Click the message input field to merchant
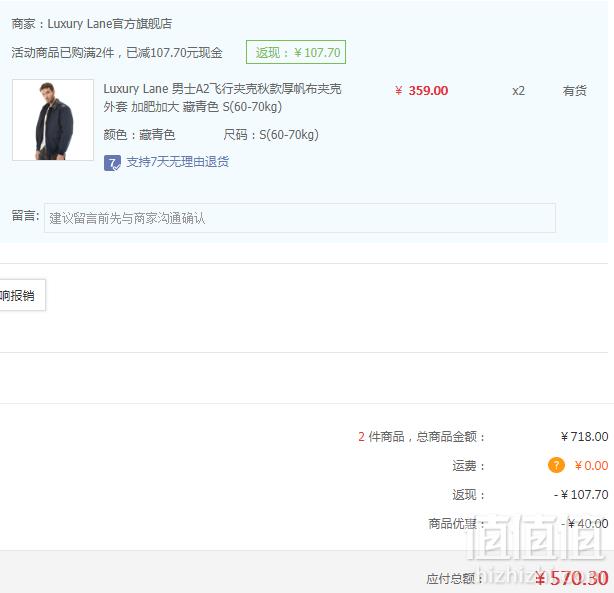The width and height of the screenshot is (614, 593). [300, 218]
